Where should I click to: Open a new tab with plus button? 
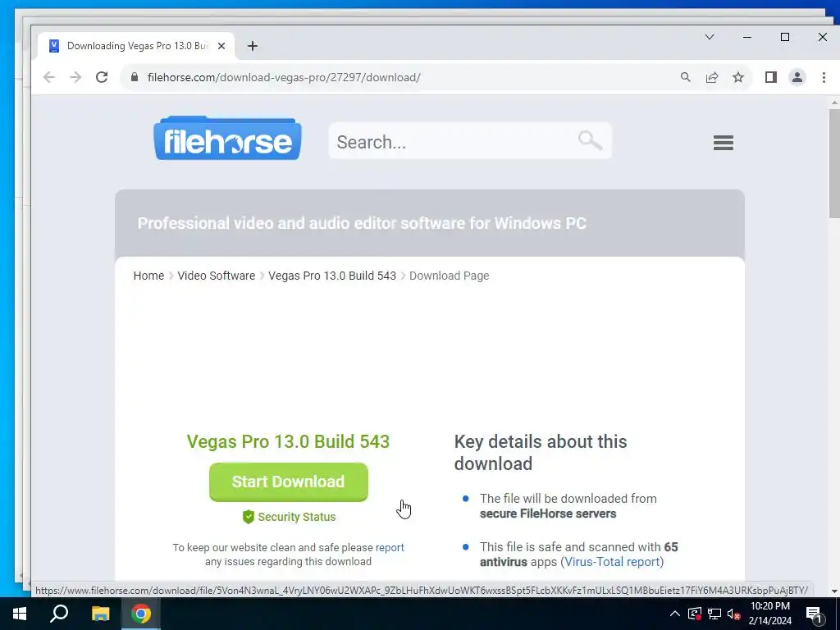[x=253, y=46]
